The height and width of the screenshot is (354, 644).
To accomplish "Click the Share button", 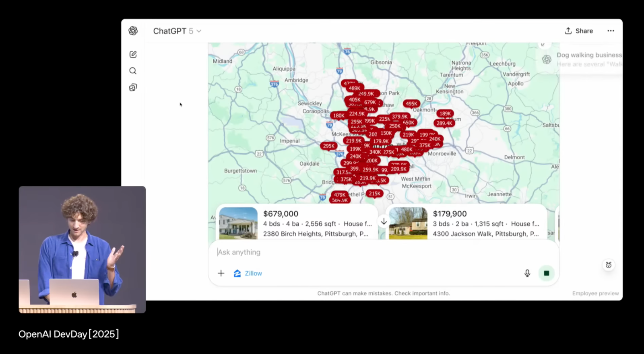I will point(578,31).
